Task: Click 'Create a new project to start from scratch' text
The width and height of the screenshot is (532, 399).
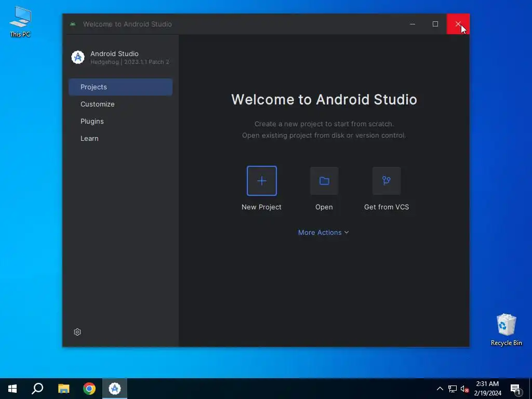Action: coord(324,124)
